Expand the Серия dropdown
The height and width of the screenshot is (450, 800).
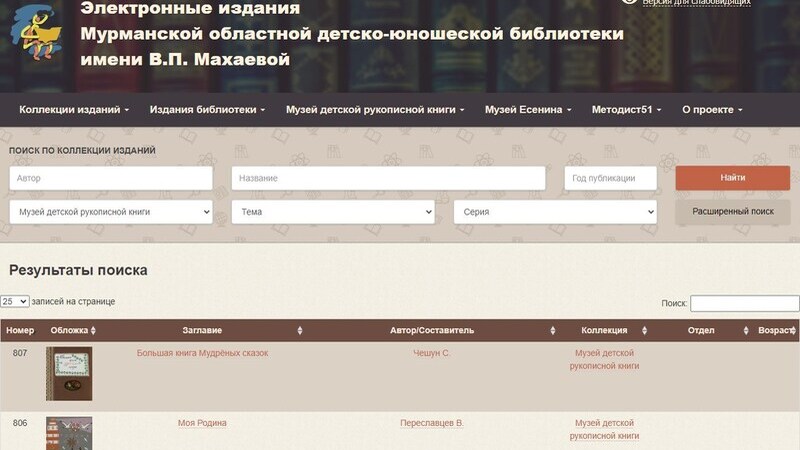pyautogui.click(x=555, y=212)
